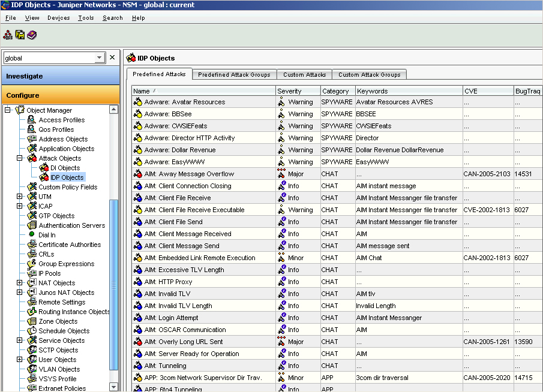543x392 pixels.
Task: Click the topology OFF toolbar icon
Action: (x=8, y=35)
